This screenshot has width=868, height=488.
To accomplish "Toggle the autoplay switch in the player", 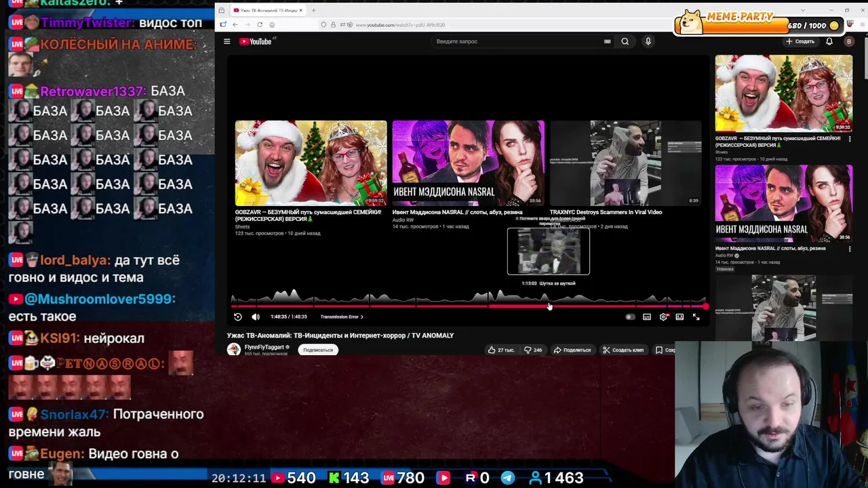I will tap(630, 317).
